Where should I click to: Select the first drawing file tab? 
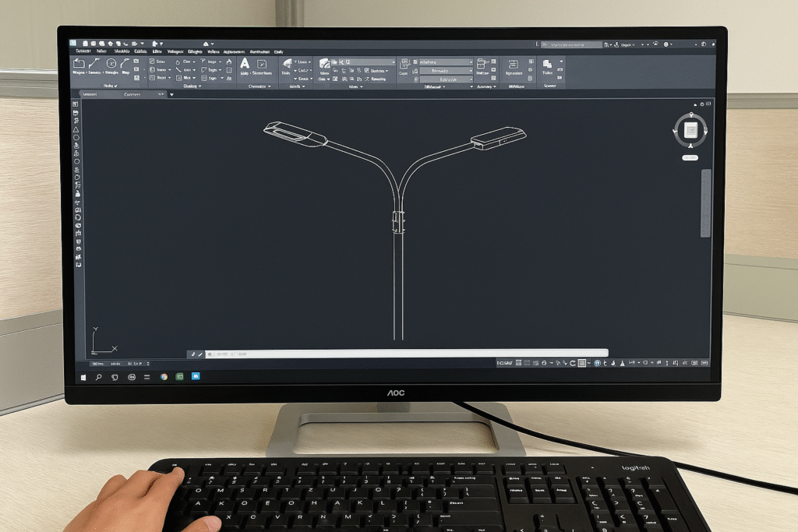coord(89,94)
